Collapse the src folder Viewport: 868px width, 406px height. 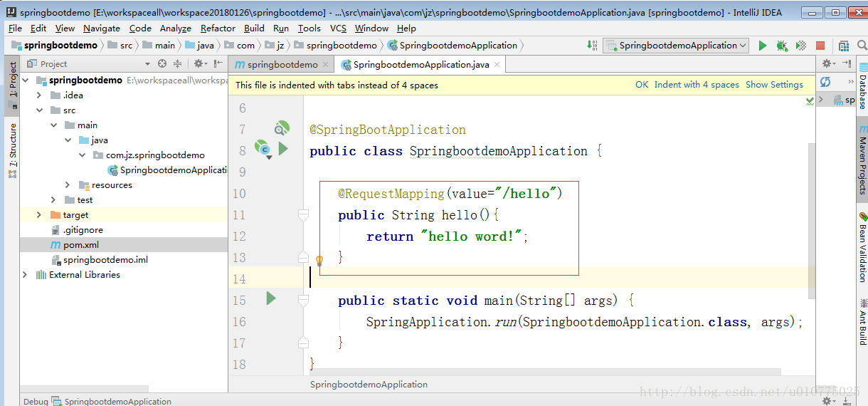pos(39,110)
